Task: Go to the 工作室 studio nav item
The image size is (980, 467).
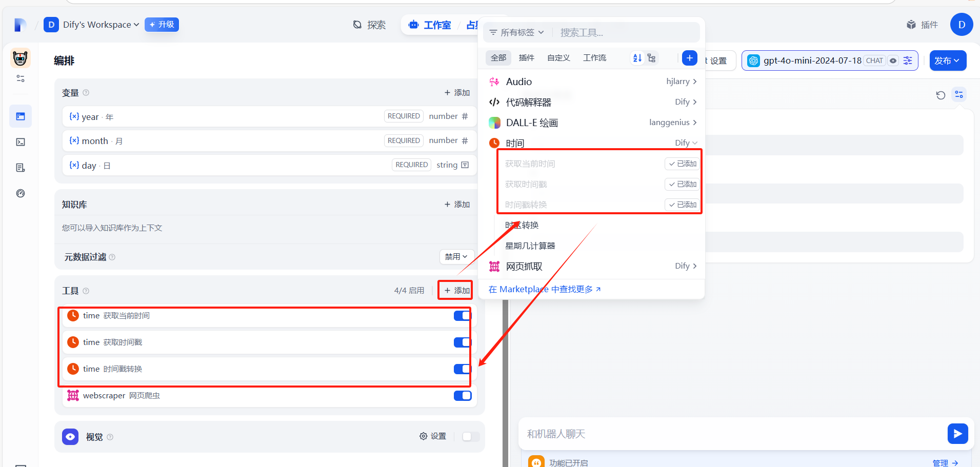Action: pyautogui.click(x=430, y=25)
